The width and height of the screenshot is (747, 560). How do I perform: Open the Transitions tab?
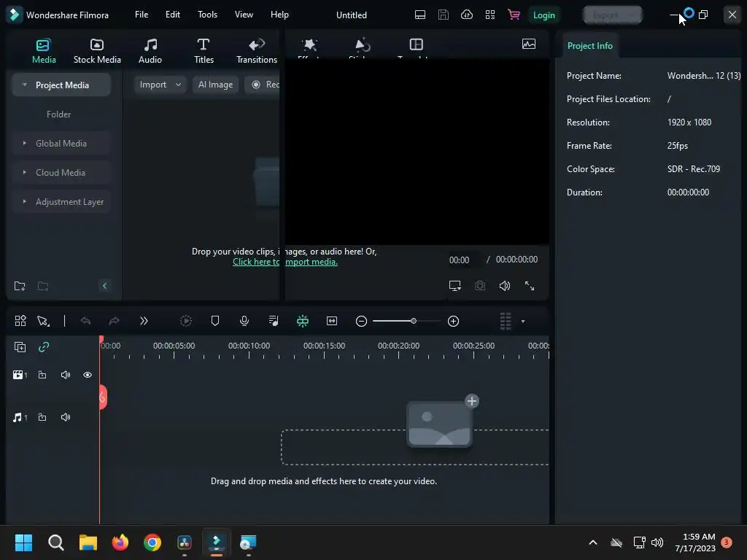click(257, 51)
